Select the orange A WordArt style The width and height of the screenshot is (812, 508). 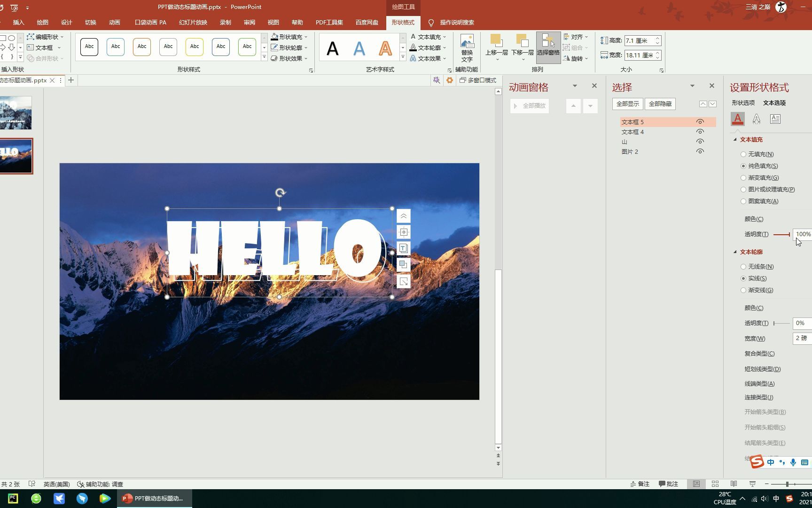click(x=385, y=48)
